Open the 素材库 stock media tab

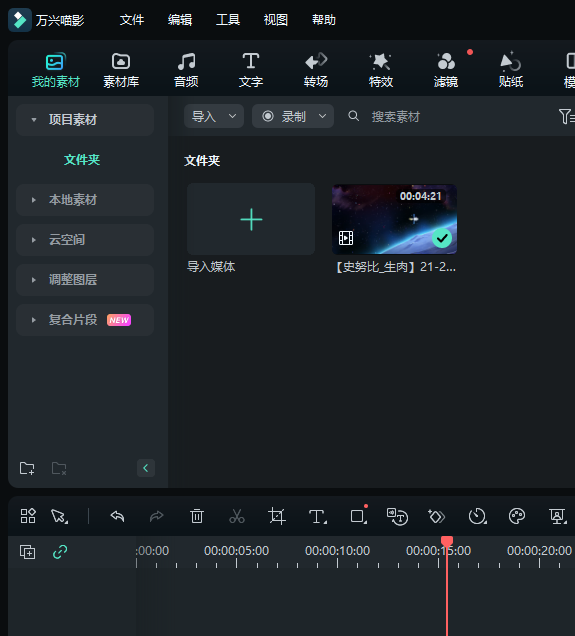coord(121,70)
